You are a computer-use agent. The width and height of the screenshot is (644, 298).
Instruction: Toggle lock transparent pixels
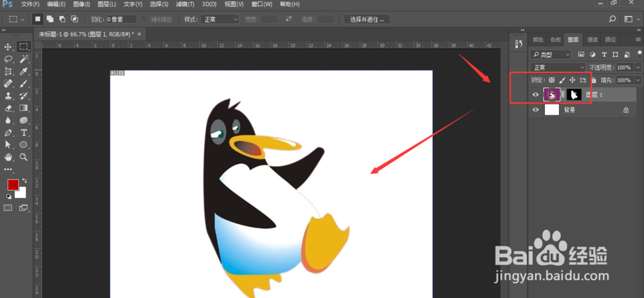(x=552, y=80)
